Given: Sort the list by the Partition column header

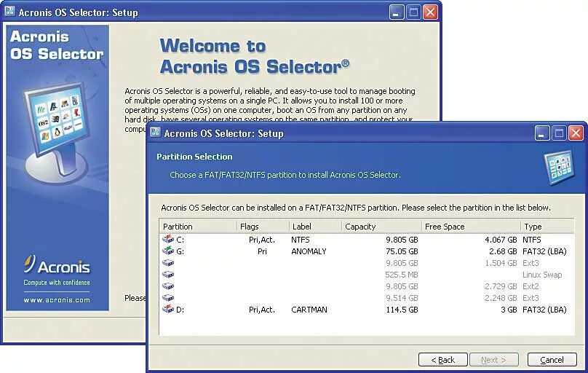Looking at the screenshot, I should coord(198,227).
